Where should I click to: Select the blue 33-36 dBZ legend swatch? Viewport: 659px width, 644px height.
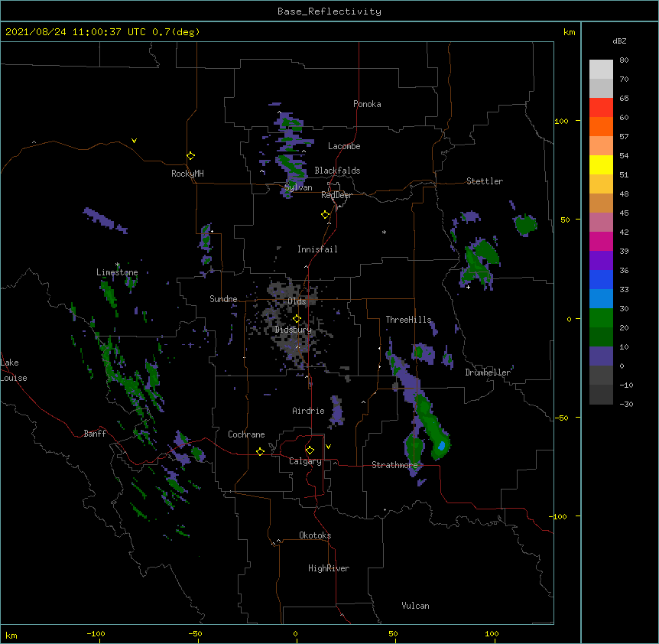point(601,279)
